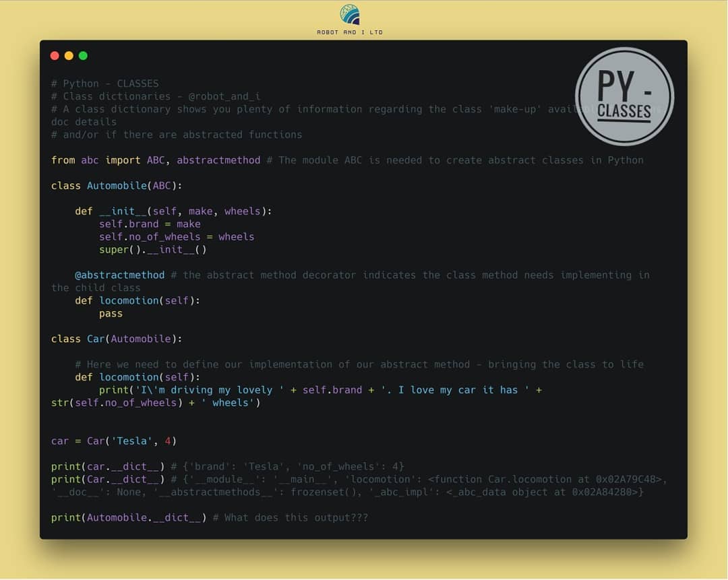Select the '# Python - CLASSES' comment line
This screenshot has width=728, height=580.
[x=105, y=84]
